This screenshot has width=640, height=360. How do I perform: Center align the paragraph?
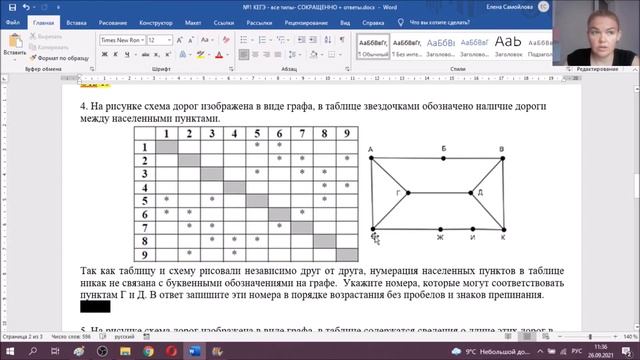[x=256, y=54]
